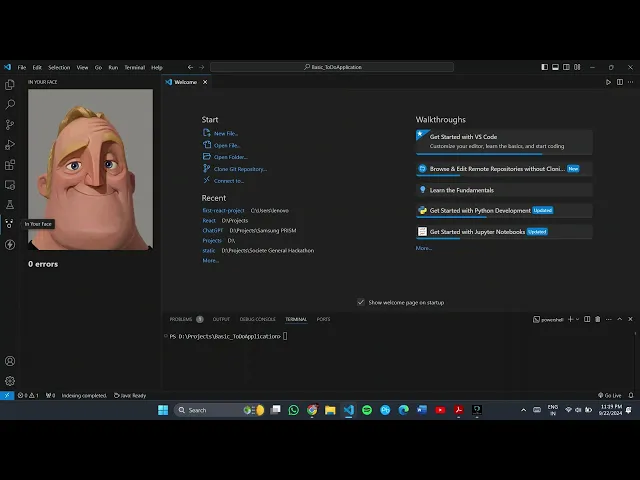Open Learn the Fundamentals walkthrough

coord(504,190)
